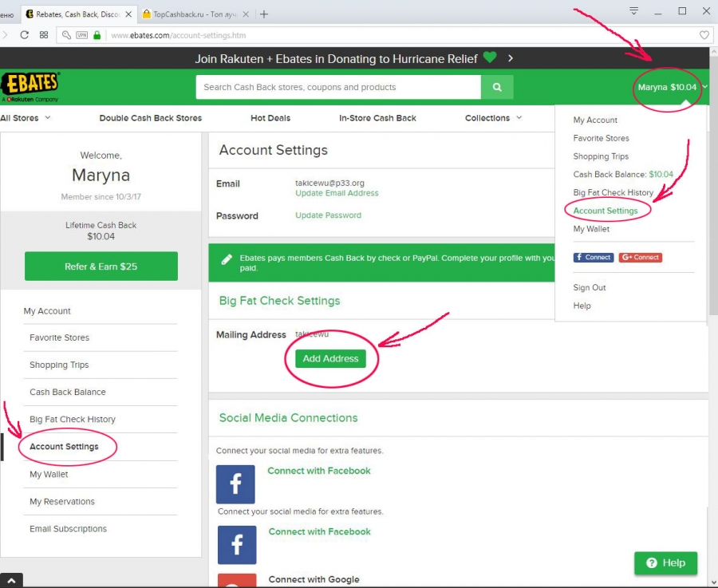Image resolution: width=718 pixels, height=588 pixels.
Task: Click the browser address bar URL
Action: coord(178,35)
